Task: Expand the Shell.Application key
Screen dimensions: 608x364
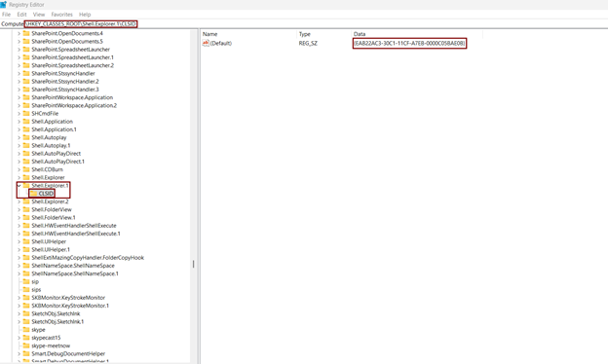Action: click(19, 122)
